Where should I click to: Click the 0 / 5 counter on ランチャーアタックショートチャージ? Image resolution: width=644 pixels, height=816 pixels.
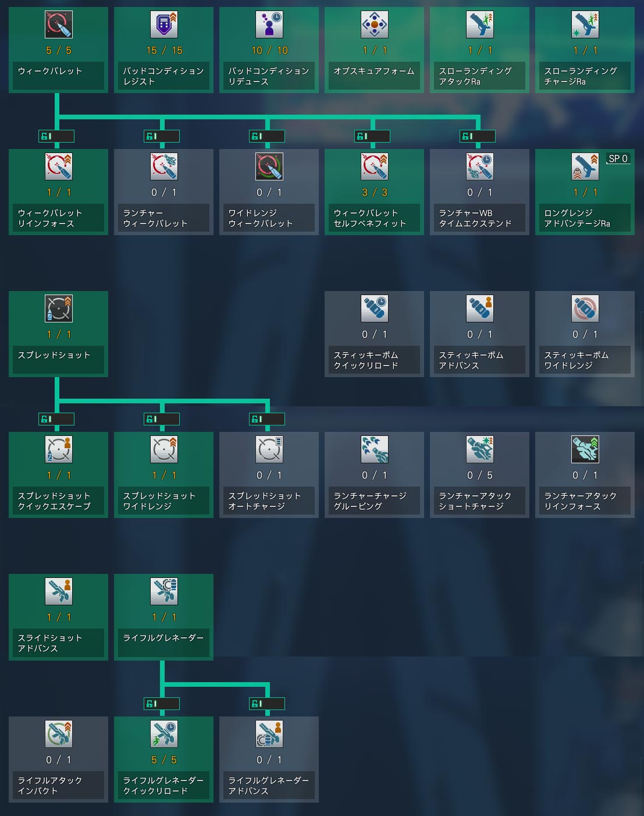[479, 476]
